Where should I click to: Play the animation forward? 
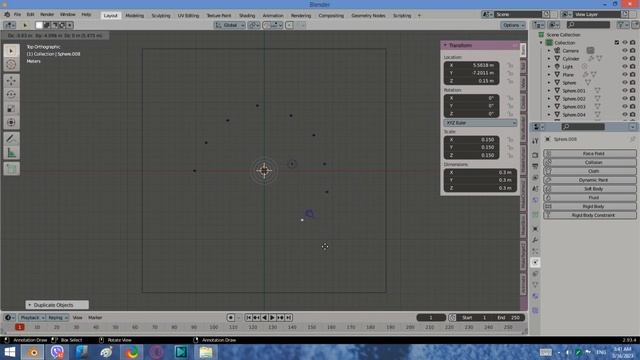pyautogui.click(x=272, y=318)
